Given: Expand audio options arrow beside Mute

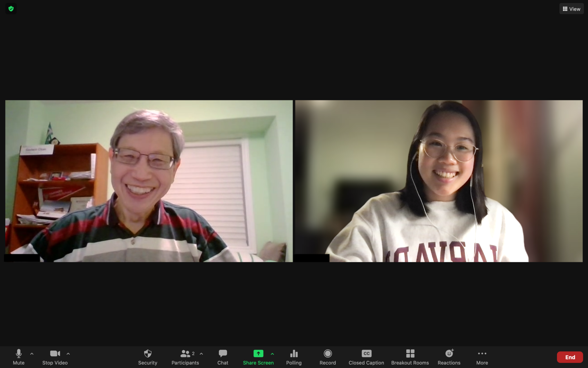Looking at the screenshot, I should (32, 354).
